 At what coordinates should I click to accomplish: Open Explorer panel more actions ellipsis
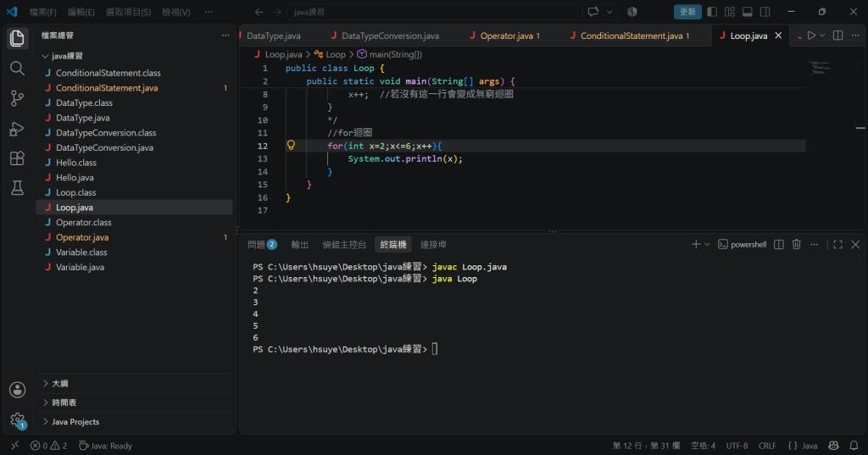coord(225,36)
